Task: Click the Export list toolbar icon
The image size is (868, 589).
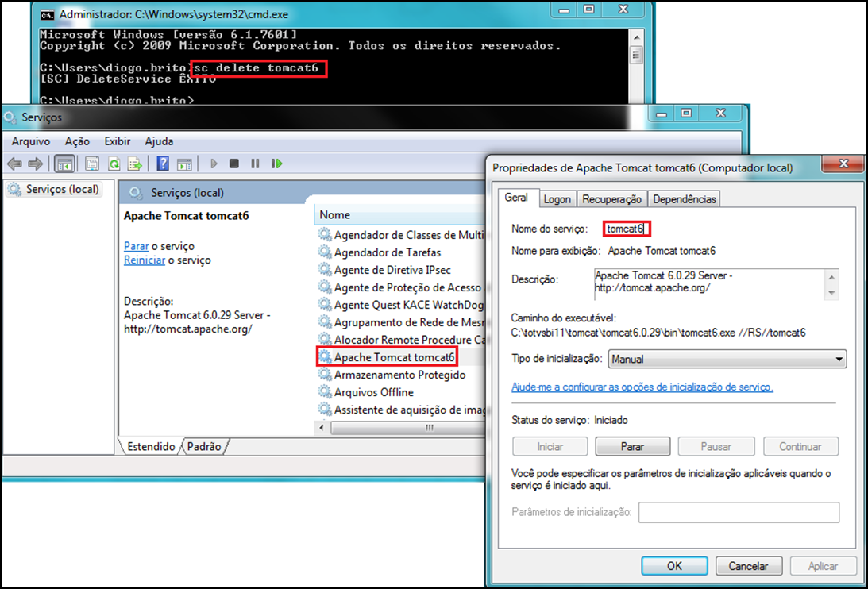Action: [x=135, y=164]
